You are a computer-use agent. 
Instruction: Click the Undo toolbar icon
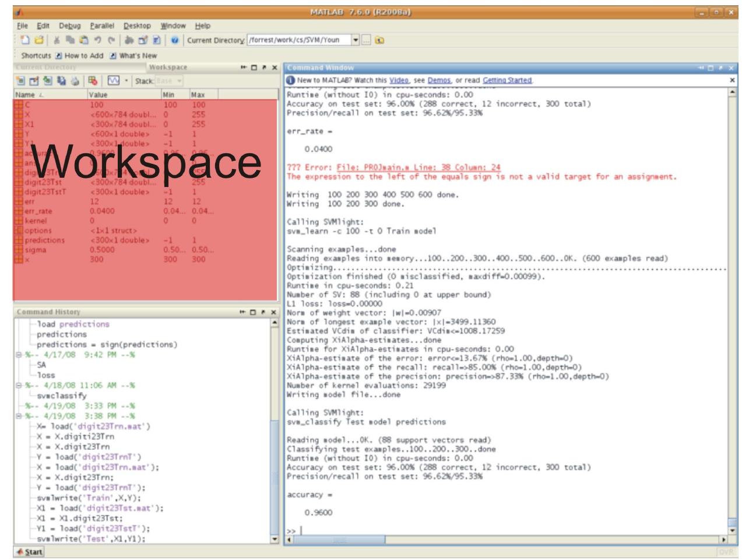[x=99, y=40]
